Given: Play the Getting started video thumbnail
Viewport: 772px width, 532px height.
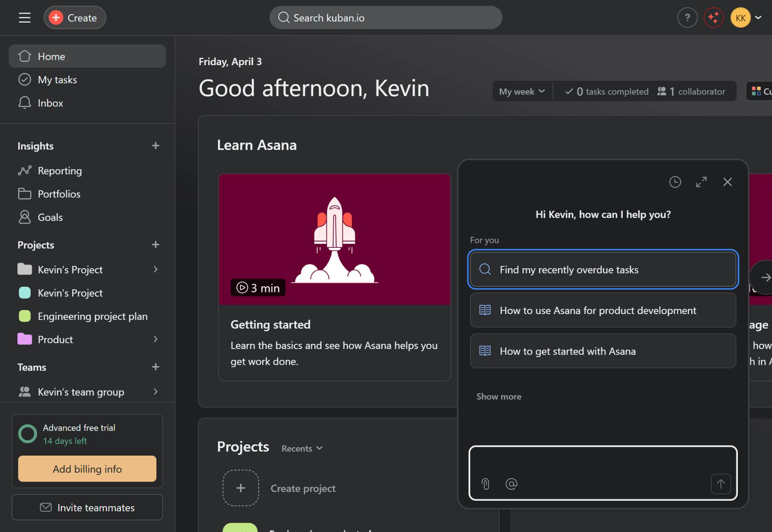Looking at the screenshot, I should [335, 239].
